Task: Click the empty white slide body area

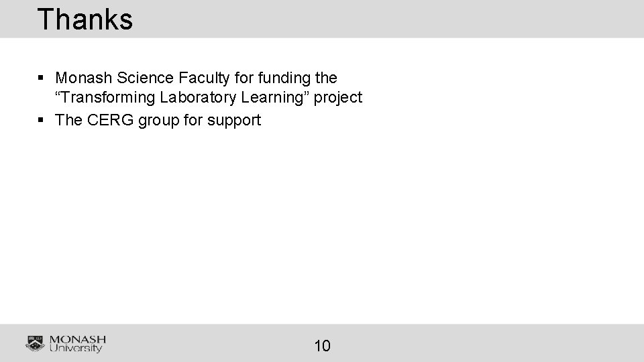Action: pos(322,226)
